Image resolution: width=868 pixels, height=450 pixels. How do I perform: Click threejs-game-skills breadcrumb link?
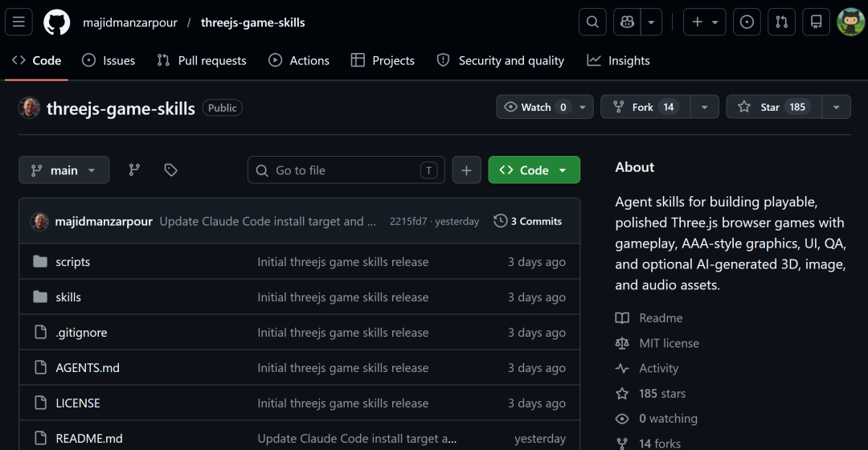(x=253, y=22)
